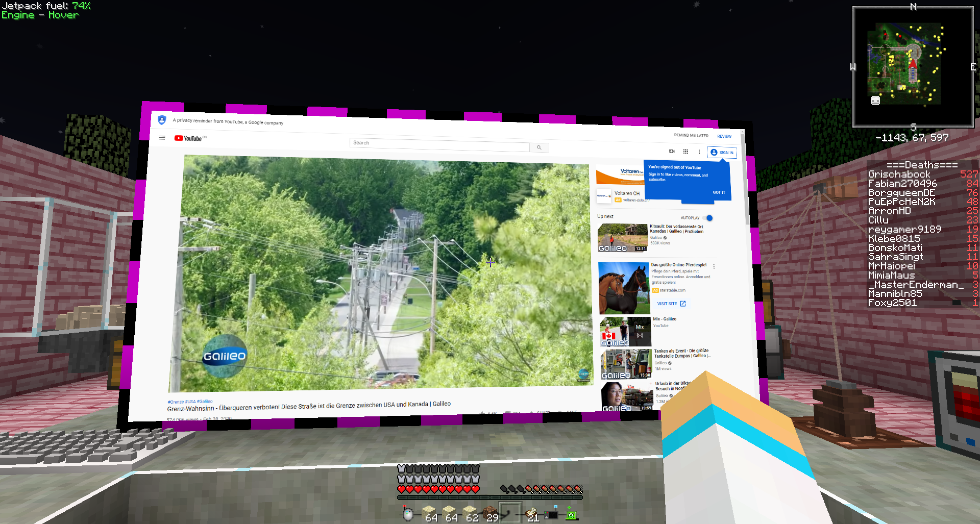Click the Sign In button

click(x=722, y=153)
